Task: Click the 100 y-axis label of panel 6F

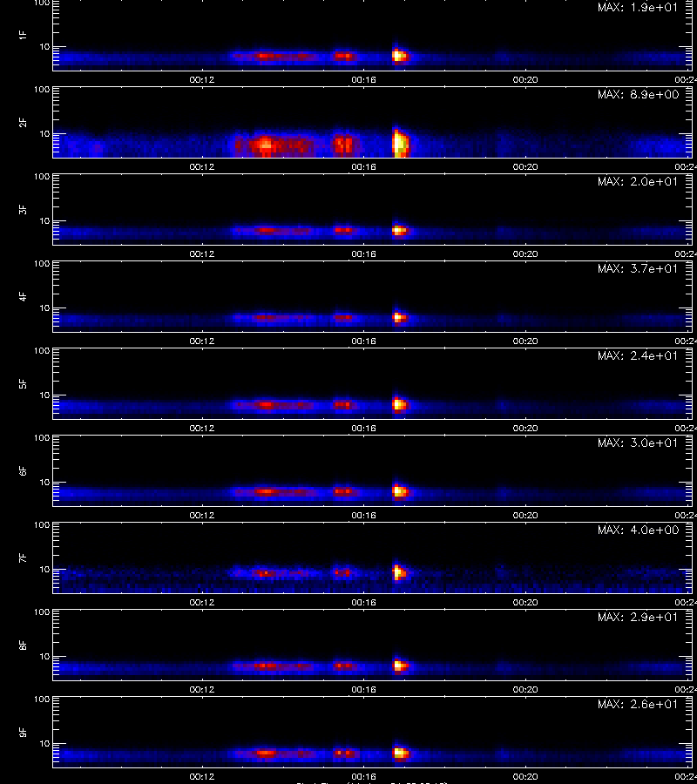Action: tap(42, 438)
